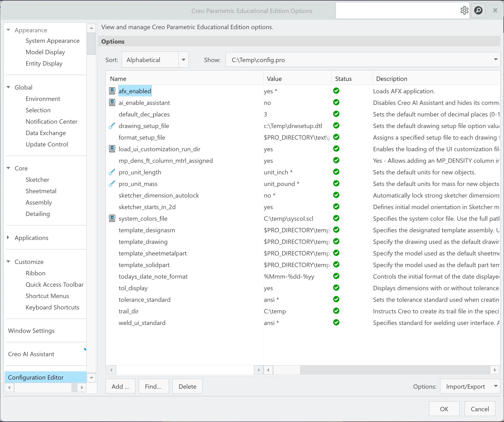504x422 pixels.
Task: Collapse the Global category
Action: coord(8,87)
